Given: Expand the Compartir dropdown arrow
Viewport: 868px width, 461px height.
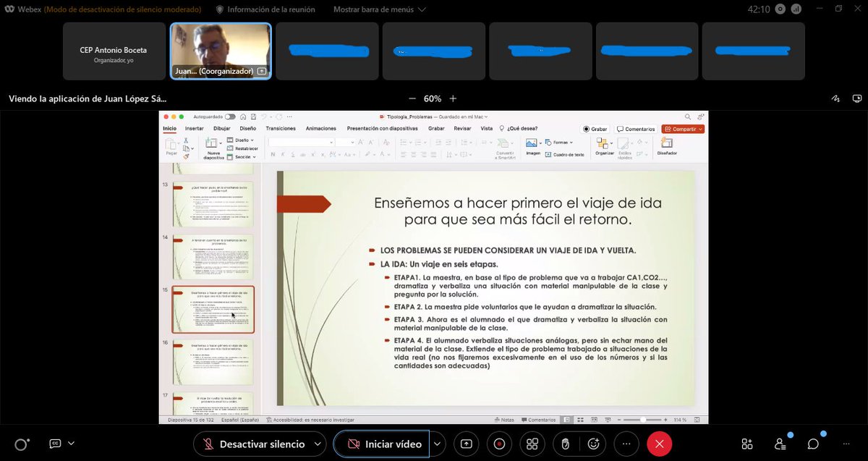Looking at the screenshot, I should [700, 129].
